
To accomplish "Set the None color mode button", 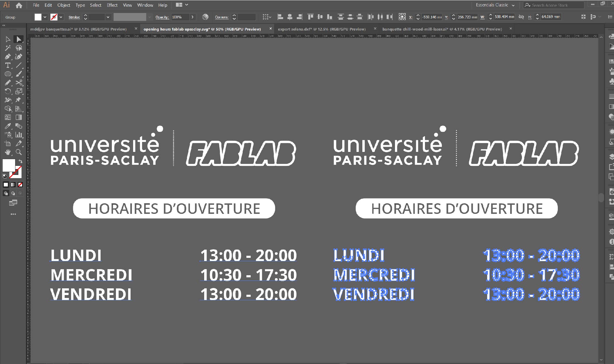I will coord(20,184).
